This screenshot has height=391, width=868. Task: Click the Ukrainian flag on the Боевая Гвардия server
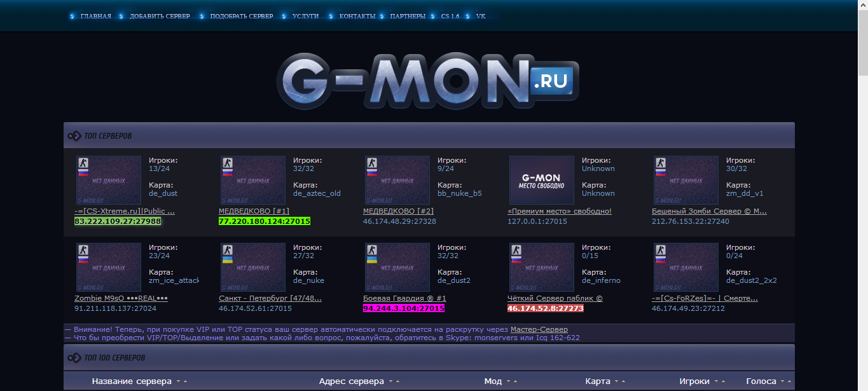(371, 259)
